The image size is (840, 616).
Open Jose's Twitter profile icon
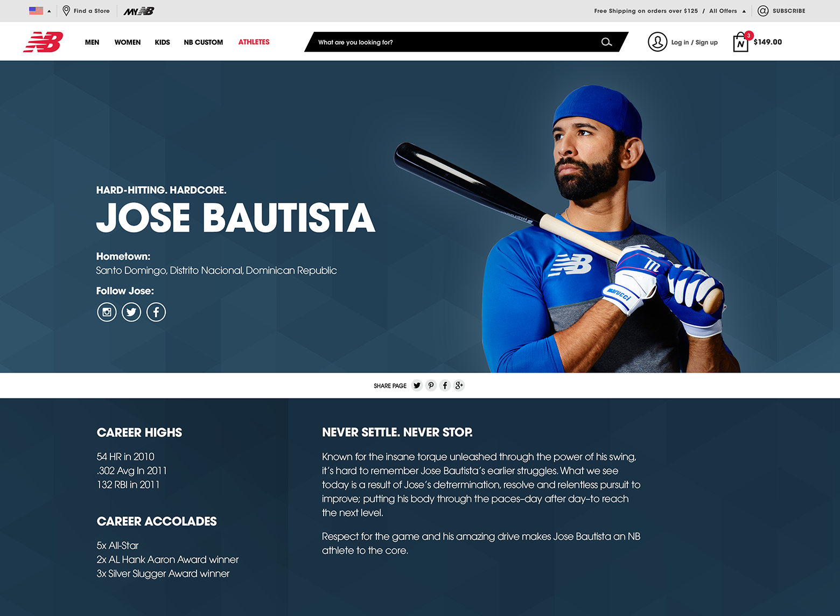click(131, 312)
